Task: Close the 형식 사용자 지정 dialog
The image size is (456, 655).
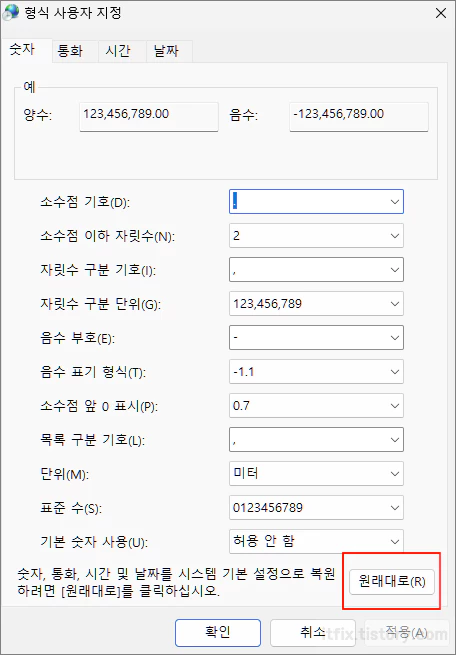Action: point(441,13)
